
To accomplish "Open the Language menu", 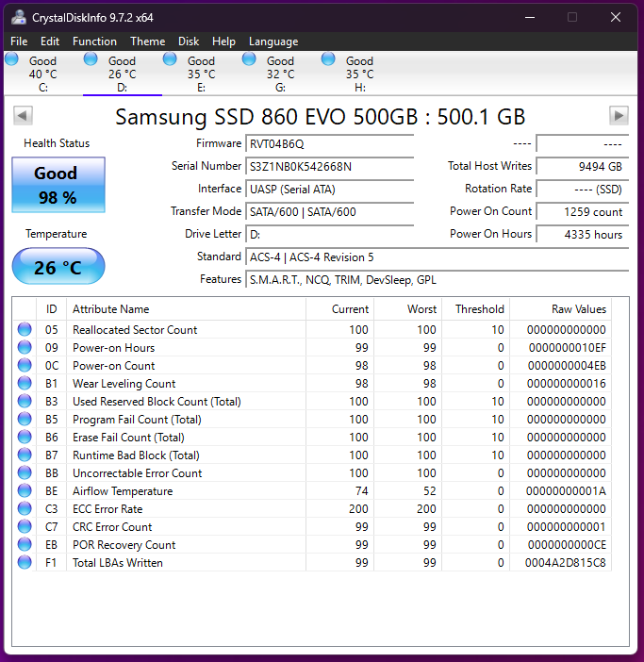I will click(x=272, y=41).
